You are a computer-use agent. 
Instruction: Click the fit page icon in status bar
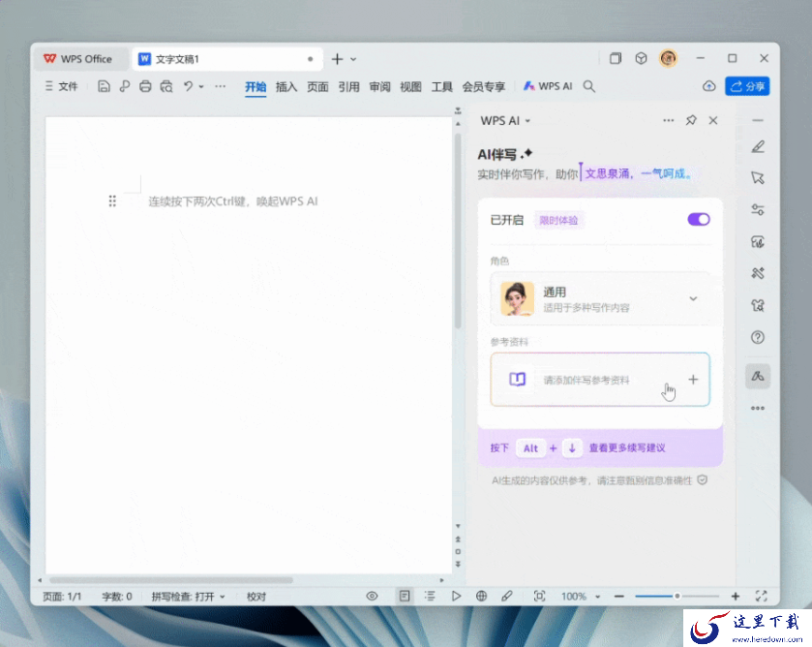tap(539, 597)
